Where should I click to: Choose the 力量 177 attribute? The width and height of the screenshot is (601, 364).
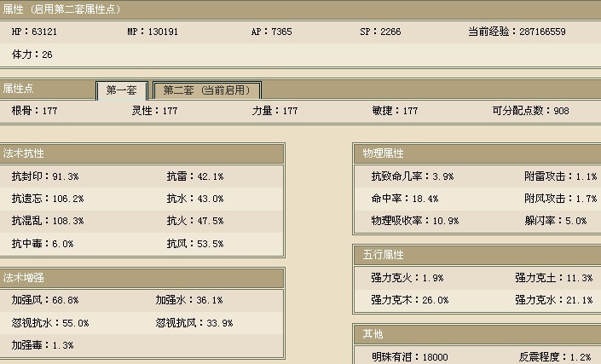[274, 111]
